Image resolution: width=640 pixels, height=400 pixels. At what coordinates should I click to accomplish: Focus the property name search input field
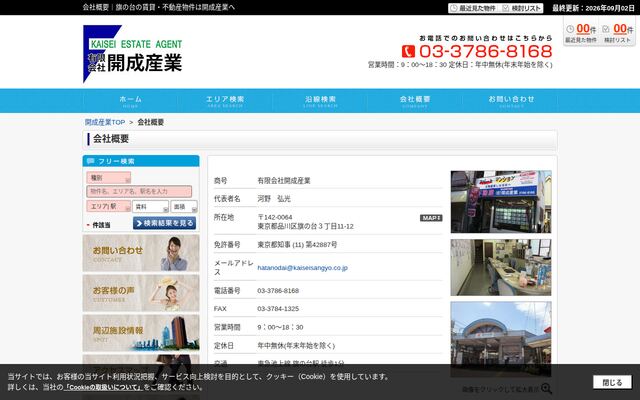pyautogui.click(x=139, y=191)
